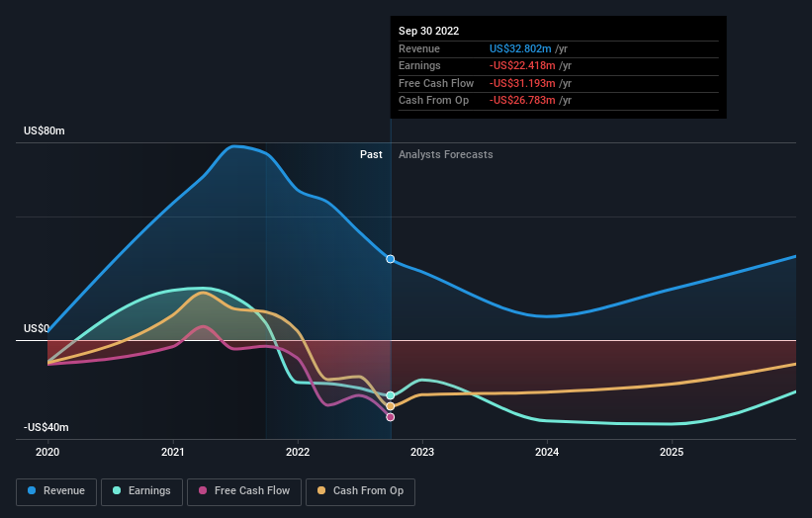Click the Sep 30 2022 tooltip date
Screen dimensions: 812x518
(429, 31)
